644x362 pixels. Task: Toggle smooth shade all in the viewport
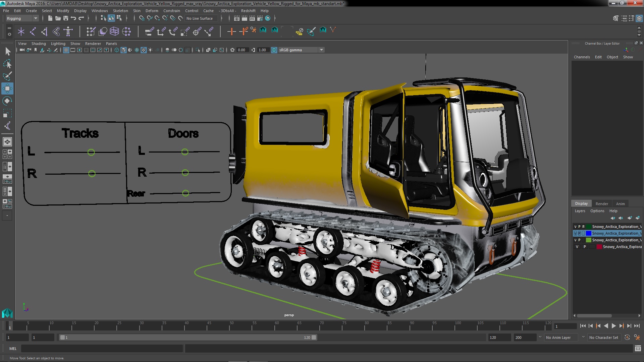[123, 50]
